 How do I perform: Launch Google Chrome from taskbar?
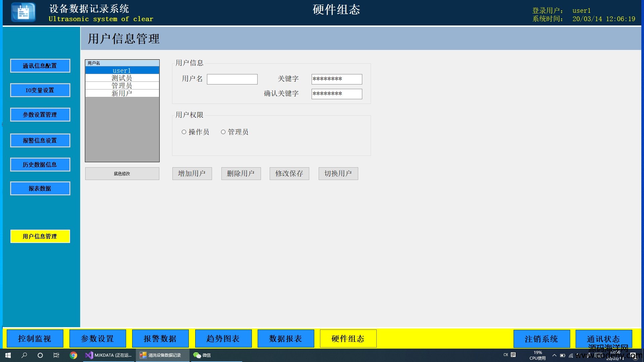click(x=73, y=355)
